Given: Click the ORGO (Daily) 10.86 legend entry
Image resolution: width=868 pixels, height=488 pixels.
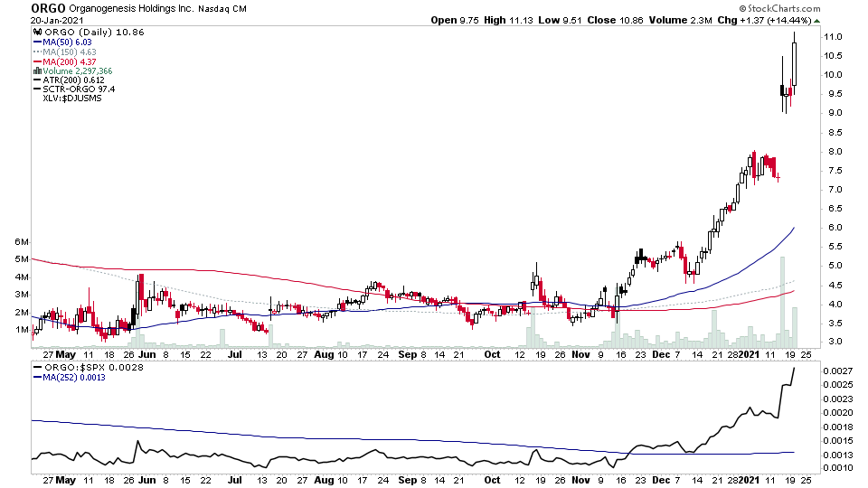Looking at the screenshot, I should tap(89, 33).
